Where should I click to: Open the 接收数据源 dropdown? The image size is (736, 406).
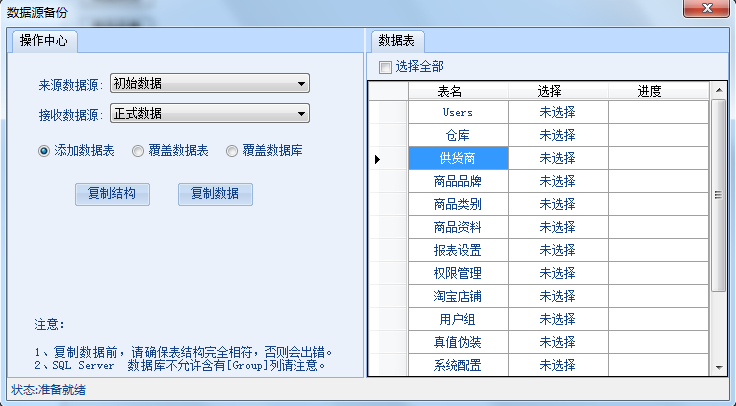pyautogui.click(x=210, y=113)
